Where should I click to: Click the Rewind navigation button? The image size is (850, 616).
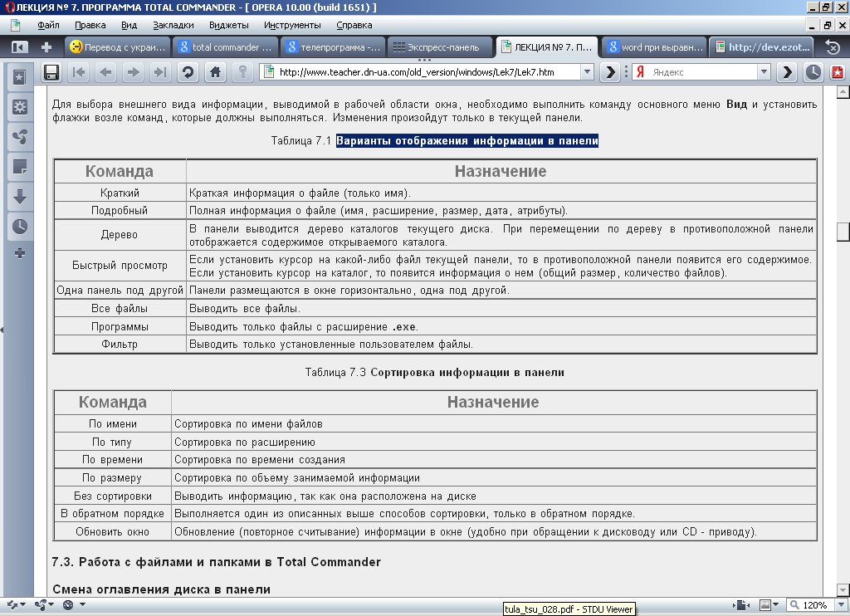click(x=79, y=72)
